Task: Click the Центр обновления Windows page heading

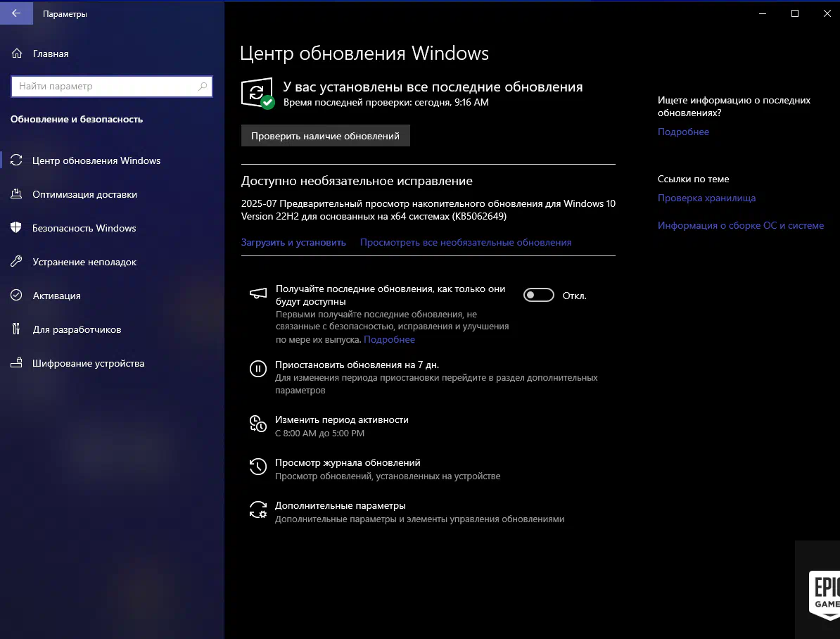Action: pos(364,53)
